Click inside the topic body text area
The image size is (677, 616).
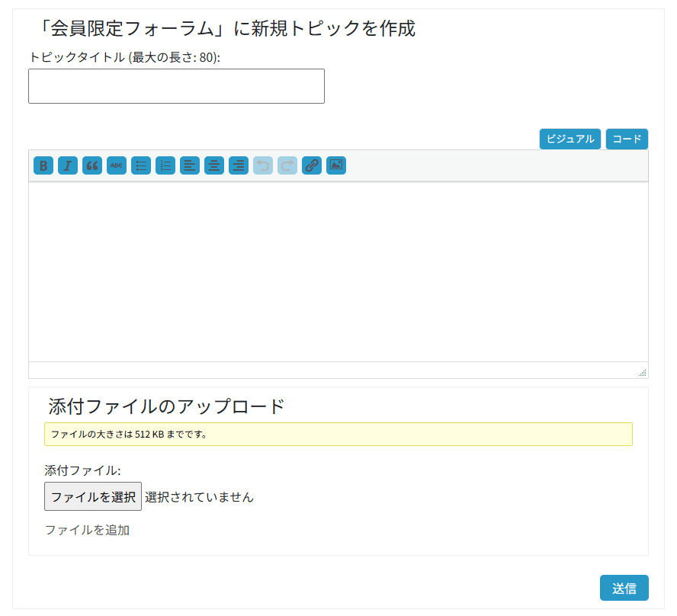(338, 271)
